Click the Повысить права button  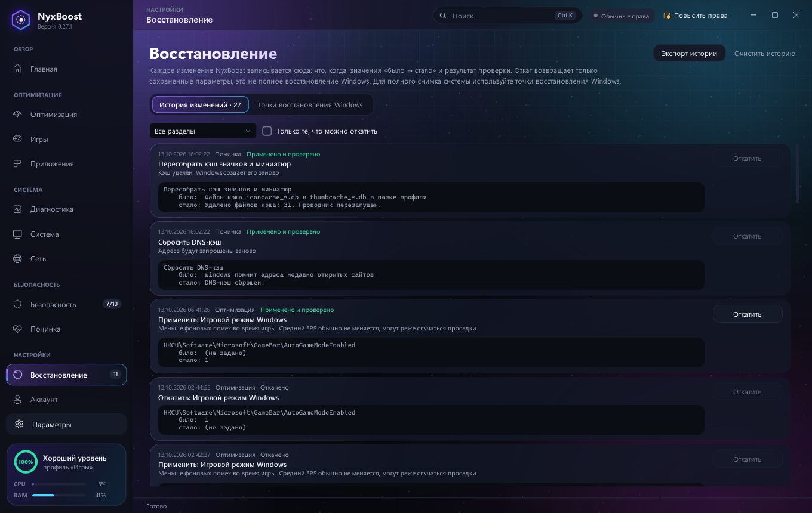point(696,16)
